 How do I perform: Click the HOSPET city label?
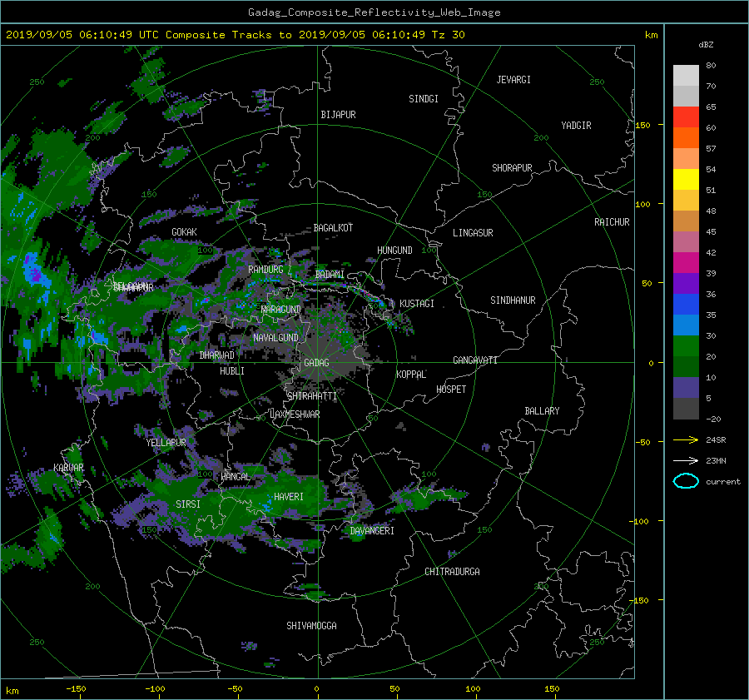(451, 390)
